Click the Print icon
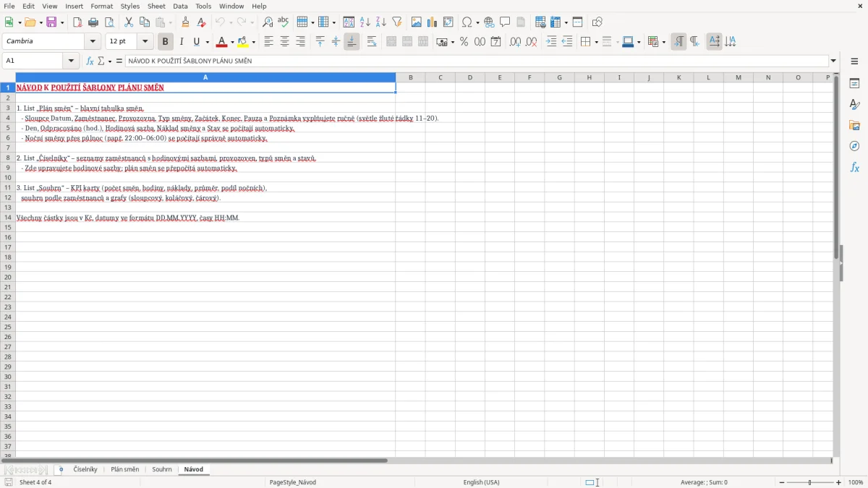This screenshot has width=868, height=488. [x=93, y=22]
